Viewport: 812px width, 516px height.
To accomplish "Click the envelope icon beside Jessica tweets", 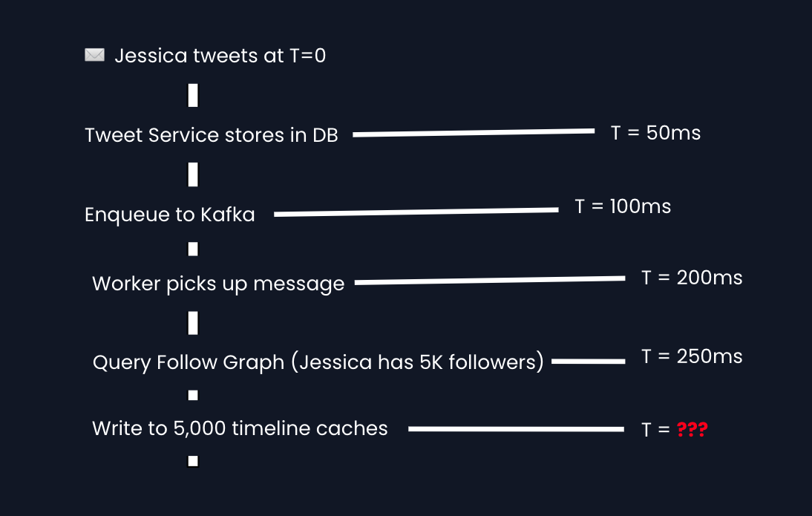I will [94, 55].
